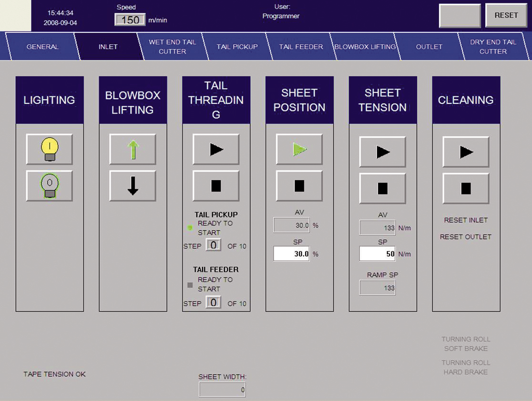Viewport: 532px width, 401px height.
Task: Click the blank button beside RESET
Action: pyautogui.click(x=460, y=15)
